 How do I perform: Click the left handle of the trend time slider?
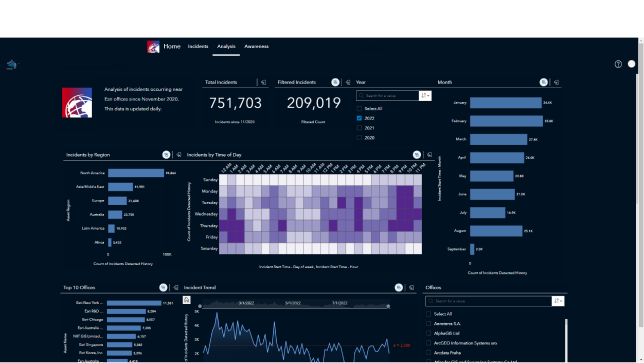[x=200, y=306]
